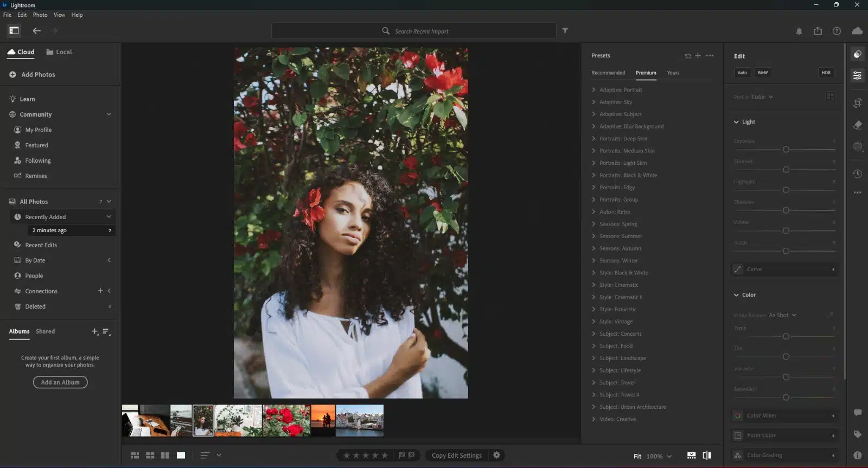This screenshot has width=868, height=468.
Task: Open the Masking tool
Action: click(857, 146)
